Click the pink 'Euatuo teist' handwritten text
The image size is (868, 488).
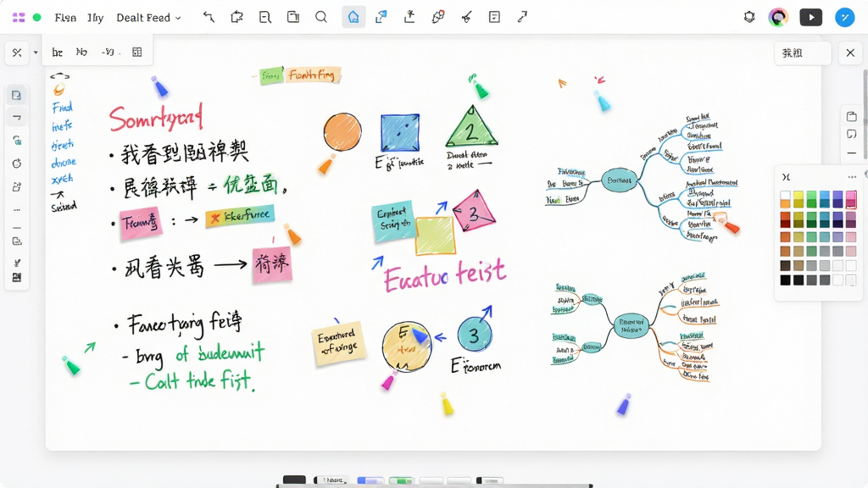444,274
